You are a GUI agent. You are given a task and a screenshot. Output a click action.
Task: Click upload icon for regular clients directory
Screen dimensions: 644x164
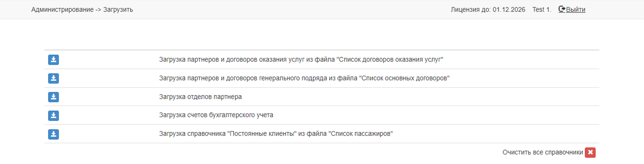pos(53,134)
